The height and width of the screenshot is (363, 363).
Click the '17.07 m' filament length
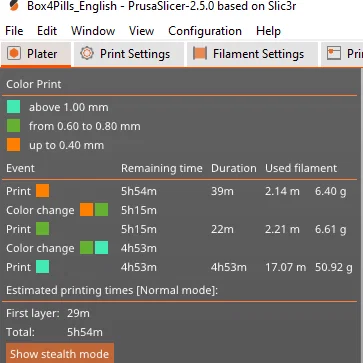(286, 267)
